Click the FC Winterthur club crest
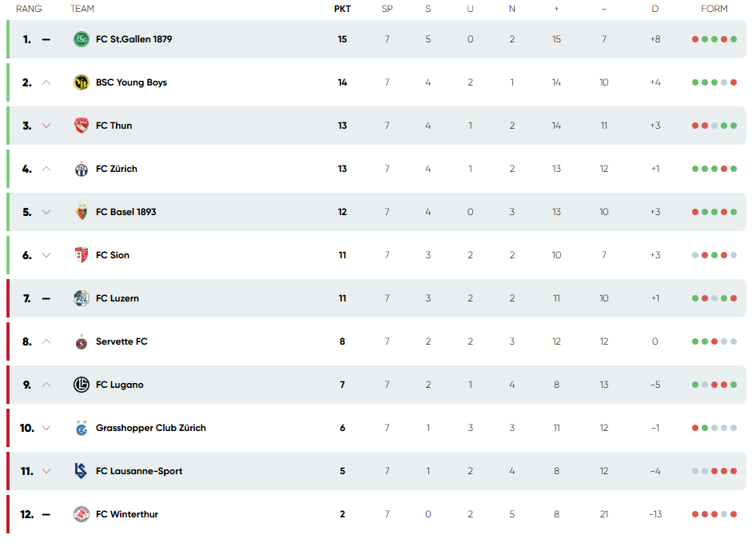The height and width of the screenshot is (543, 756). click(81, 514)
